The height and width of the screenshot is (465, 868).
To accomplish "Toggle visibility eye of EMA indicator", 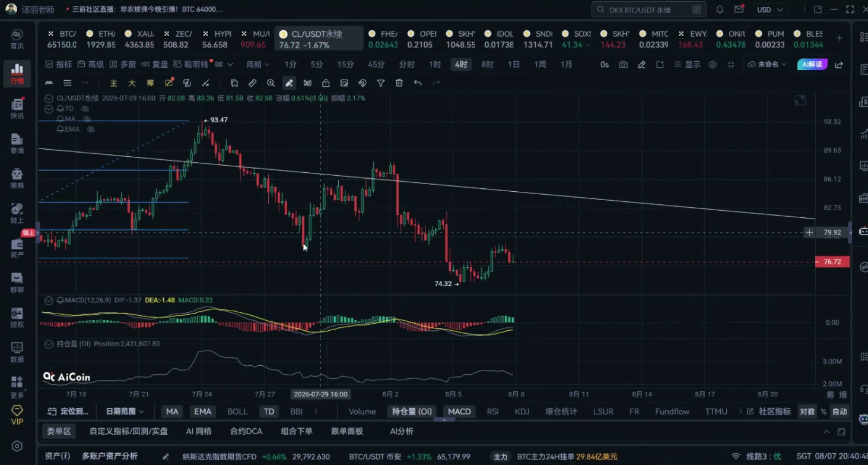I will tap(91, 129).
